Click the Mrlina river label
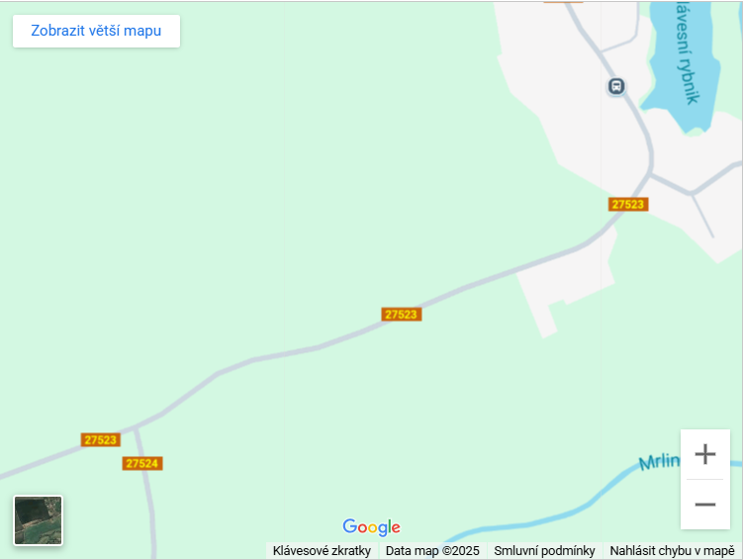This screenshot has width=743, height=560. coord(659,461)
